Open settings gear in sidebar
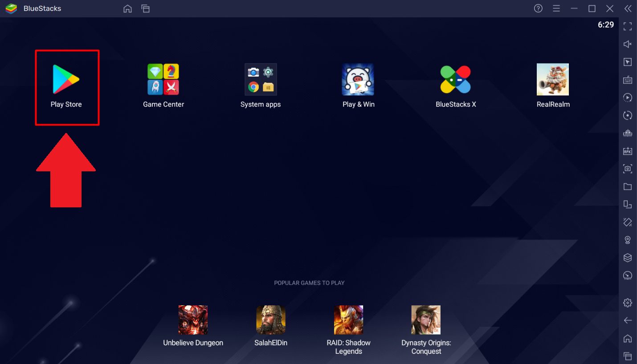 point(628,303)
